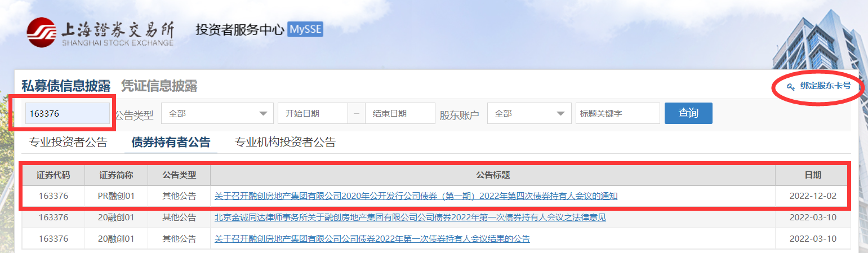Click 2022-03-10 in the 会议结果的公告 row
The height and width of the screenshot is (253, 868).
coord(813,239)
